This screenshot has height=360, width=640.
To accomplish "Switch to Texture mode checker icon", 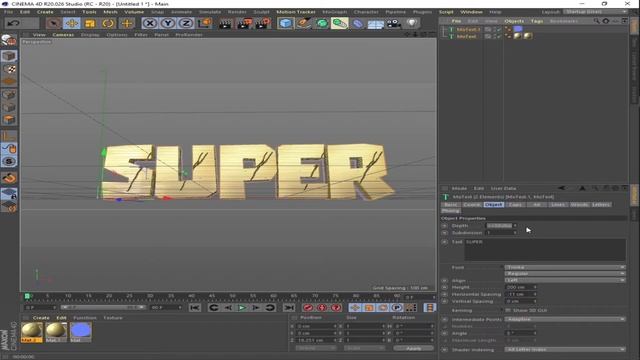I will (9, 69).
